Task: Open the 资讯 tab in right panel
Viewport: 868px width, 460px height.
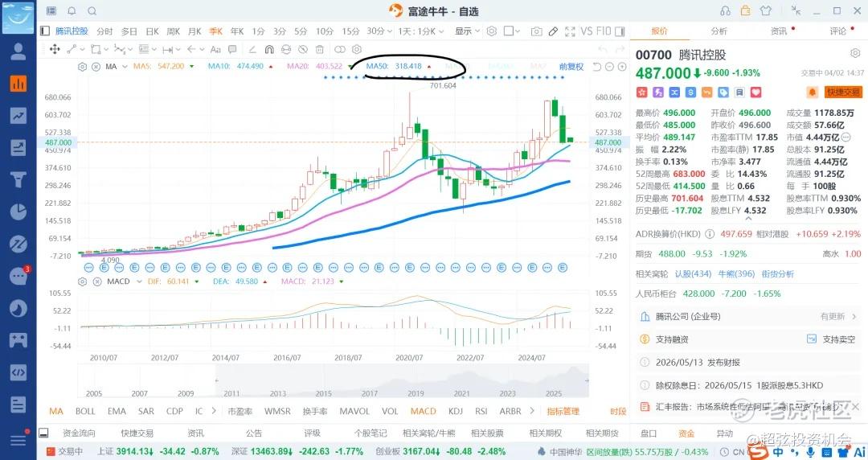Action: [779, 31]
